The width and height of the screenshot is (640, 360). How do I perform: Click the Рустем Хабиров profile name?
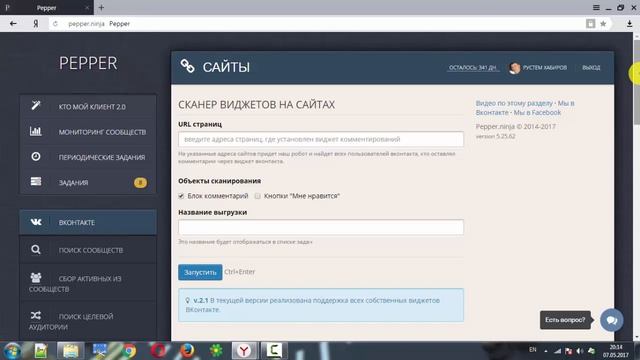pos(544,68)
